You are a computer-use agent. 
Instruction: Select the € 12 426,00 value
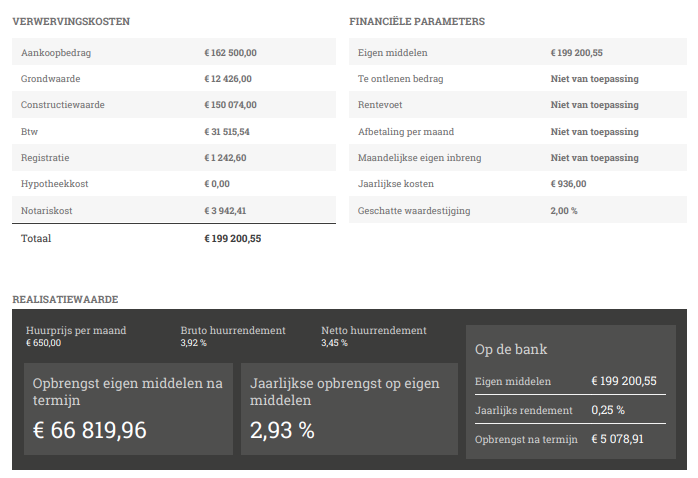228,79
